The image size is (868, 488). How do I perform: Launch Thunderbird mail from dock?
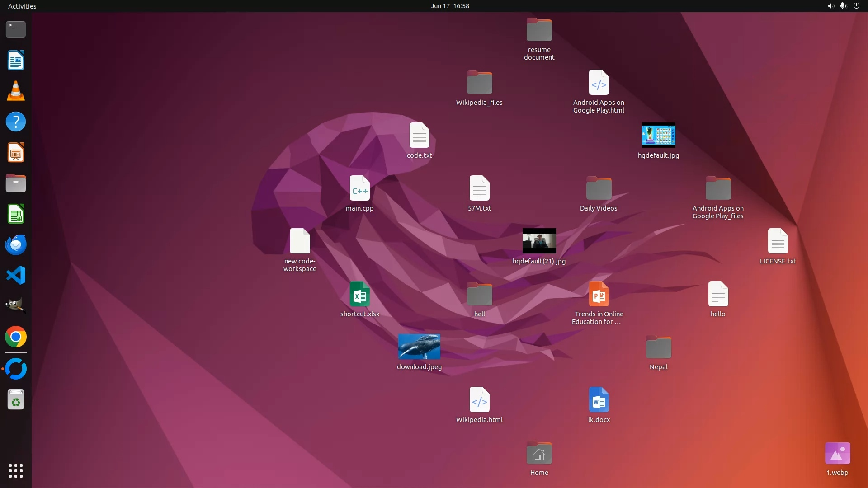click(16, 245)
